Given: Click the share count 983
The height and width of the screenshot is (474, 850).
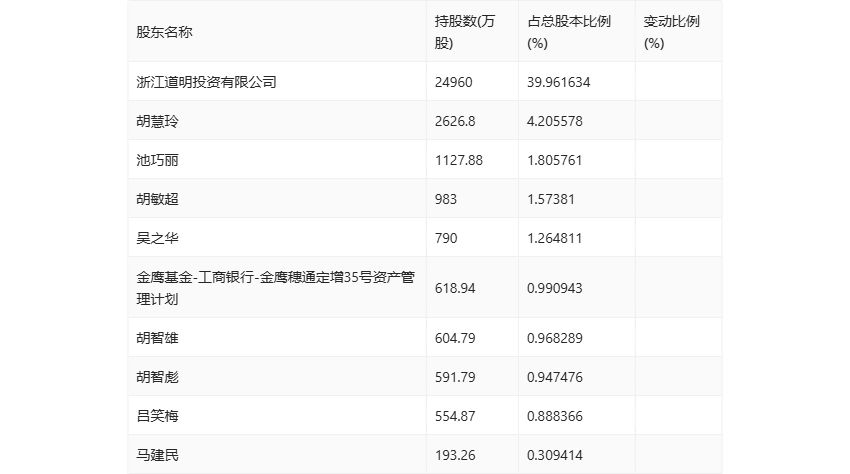Looking at the screenshot, I should pos(446,199).
